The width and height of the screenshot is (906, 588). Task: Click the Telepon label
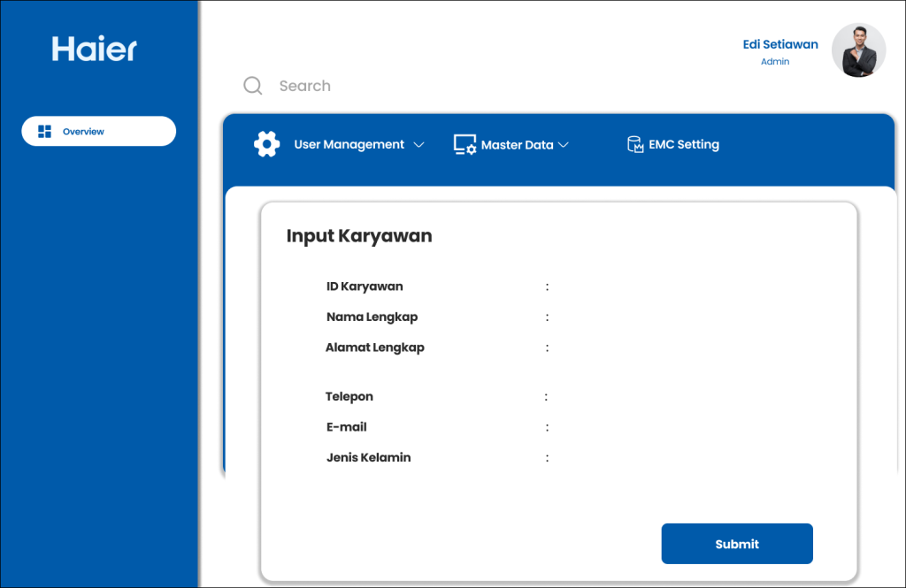(349, 397)
